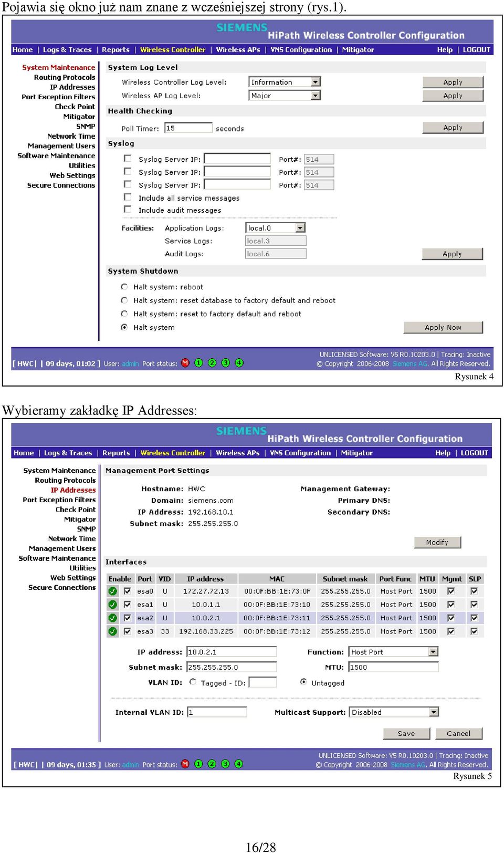Open Mitigator tab in lower screenshot

point(356,453)
